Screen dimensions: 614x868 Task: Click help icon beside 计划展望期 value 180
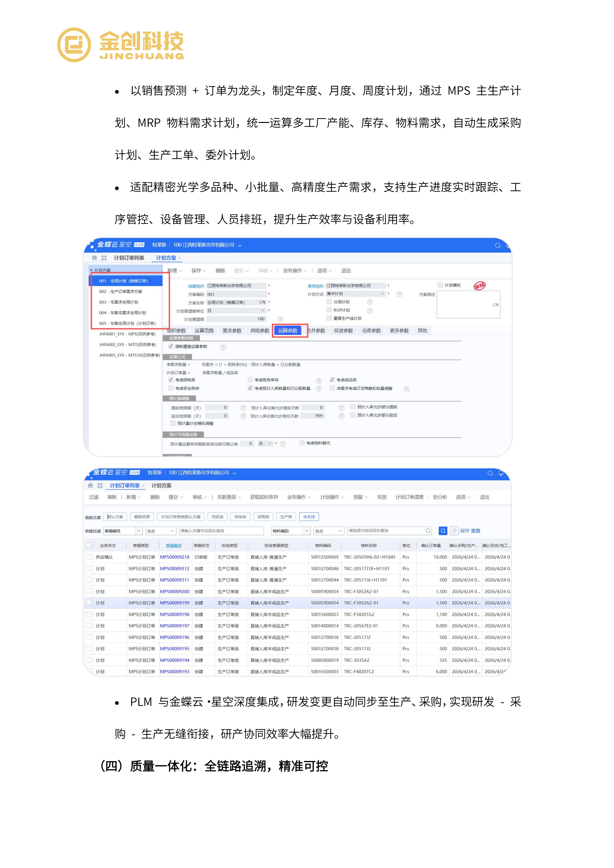click(x=280, y=319)
